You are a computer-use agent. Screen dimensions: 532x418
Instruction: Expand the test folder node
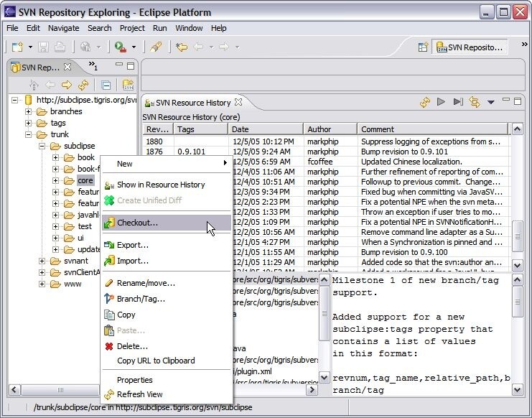[55, 226]
